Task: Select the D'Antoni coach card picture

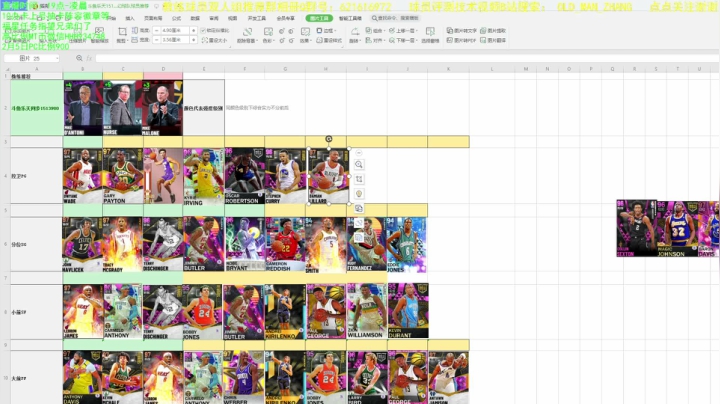Action: (83, 108)
